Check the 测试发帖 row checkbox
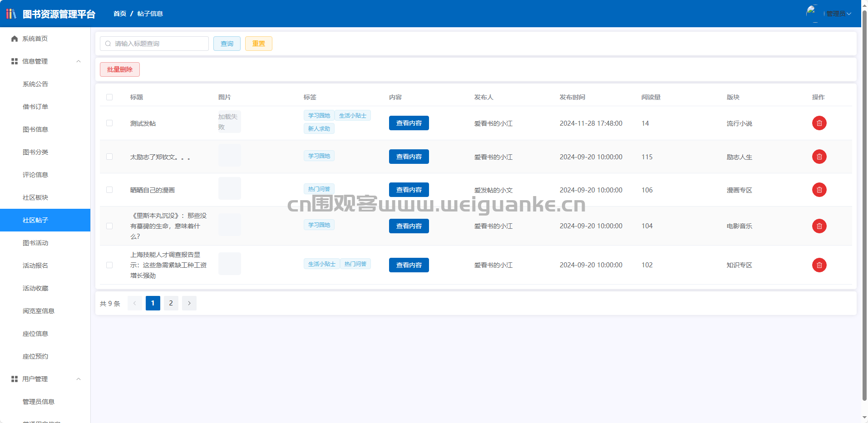Screen dimensions: 868x423 (109, 123)
